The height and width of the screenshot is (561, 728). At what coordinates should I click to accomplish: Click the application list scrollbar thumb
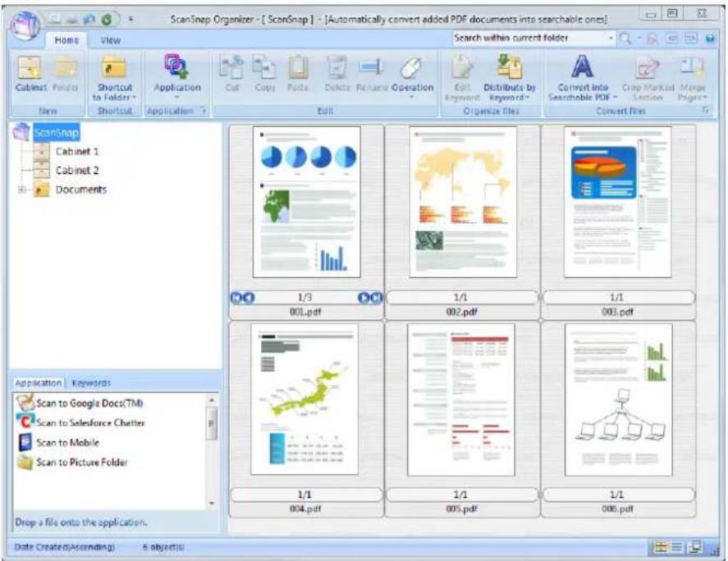click(x=211, y=423)
